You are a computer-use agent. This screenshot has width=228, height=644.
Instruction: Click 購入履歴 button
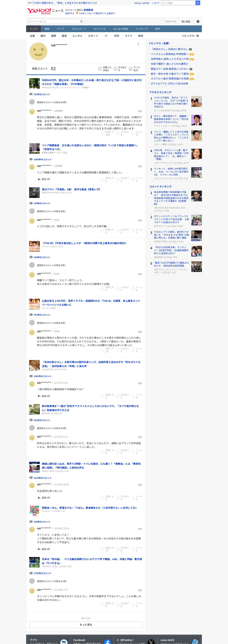(x=186, y=21)
